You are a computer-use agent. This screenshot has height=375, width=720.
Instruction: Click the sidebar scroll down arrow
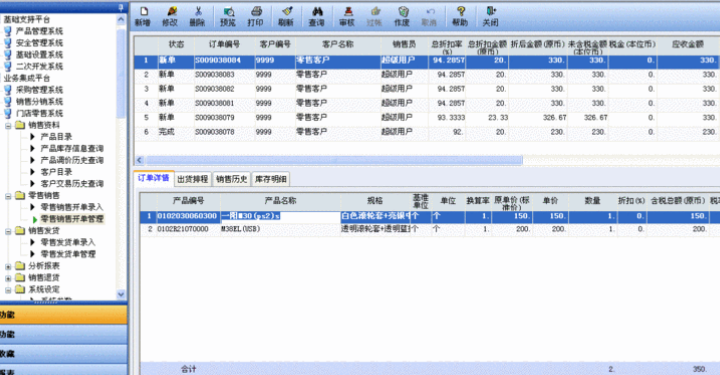tap(121, 295)
